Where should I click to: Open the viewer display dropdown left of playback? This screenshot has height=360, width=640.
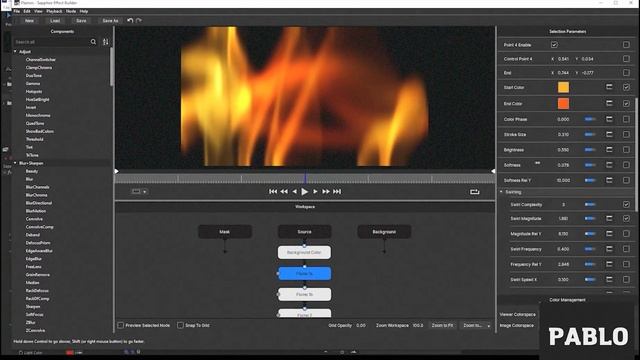click(139, 191)
